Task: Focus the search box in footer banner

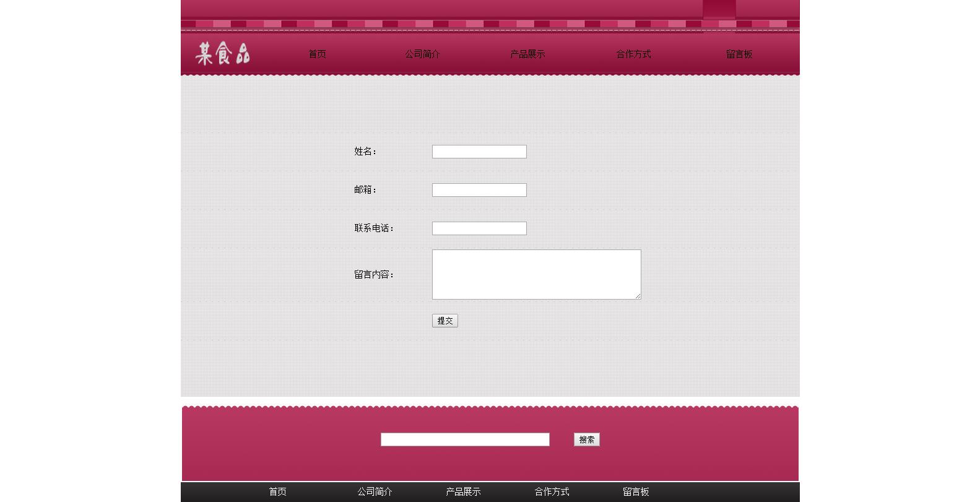Action: tap(465, 439)
